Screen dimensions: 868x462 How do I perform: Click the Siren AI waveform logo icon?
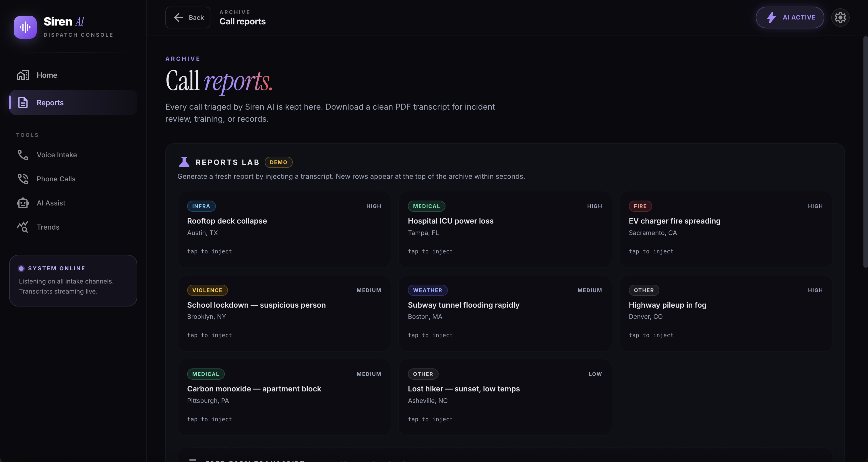click(x=25, y=27)
